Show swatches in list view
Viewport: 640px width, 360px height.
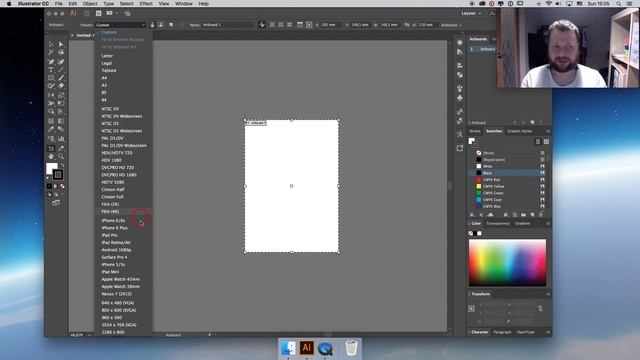[538, 142]
